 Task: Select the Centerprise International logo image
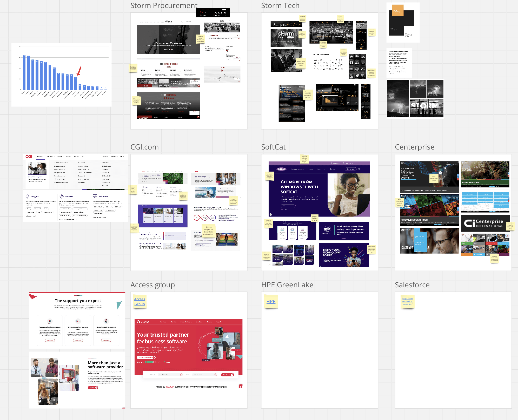(x=485, y=223)
